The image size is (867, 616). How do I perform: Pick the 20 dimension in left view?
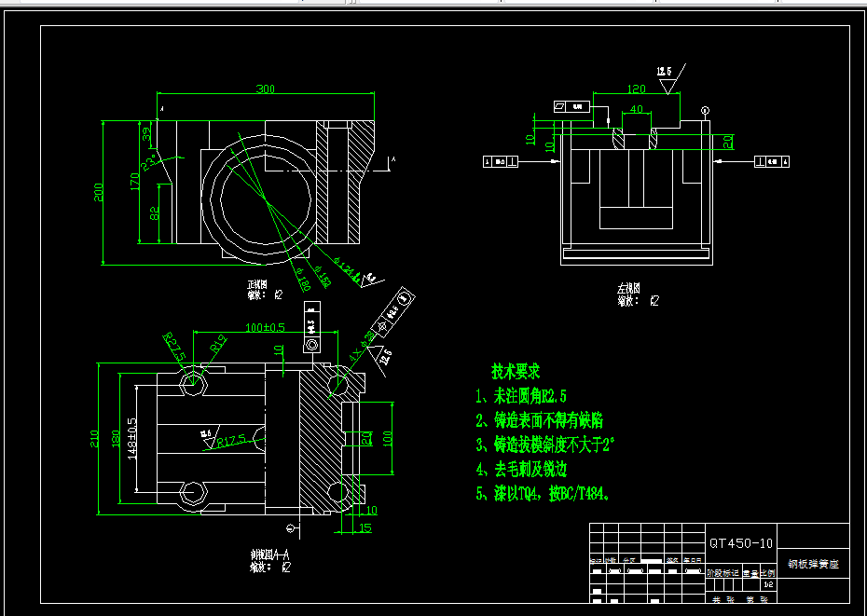728,142
